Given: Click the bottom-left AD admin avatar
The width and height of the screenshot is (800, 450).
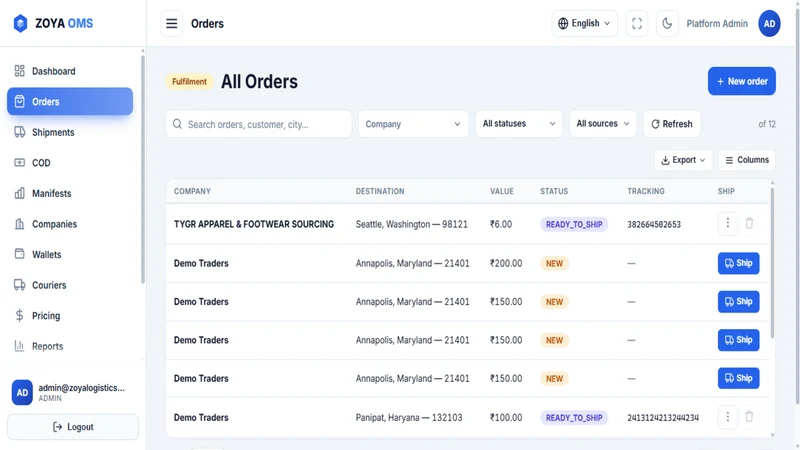Looking at the screenshot, I should (x=22, y=392).
